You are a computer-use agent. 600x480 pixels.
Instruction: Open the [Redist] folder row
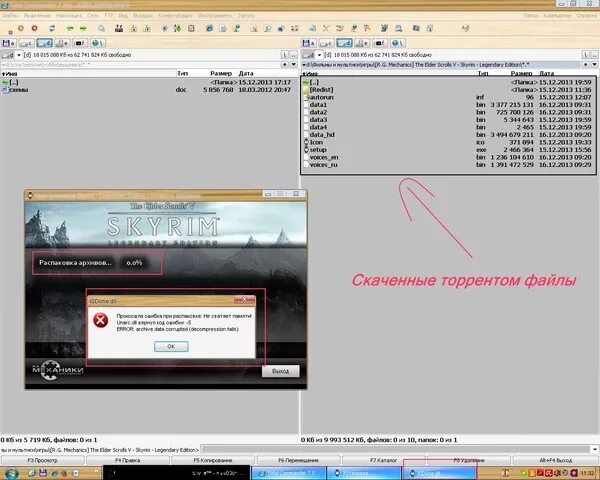448,90
